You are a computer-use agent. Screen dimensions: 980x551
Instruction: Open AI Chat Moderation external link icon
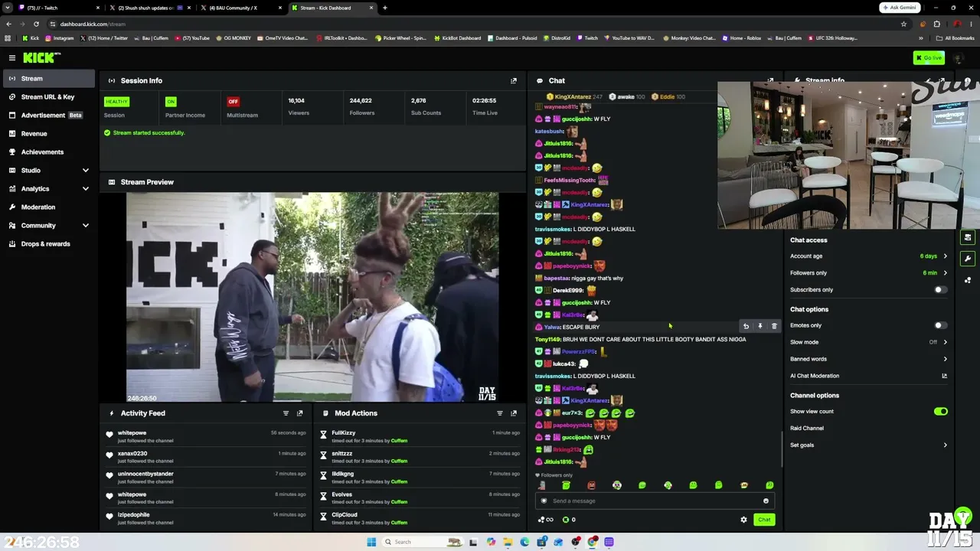point(944,376)
